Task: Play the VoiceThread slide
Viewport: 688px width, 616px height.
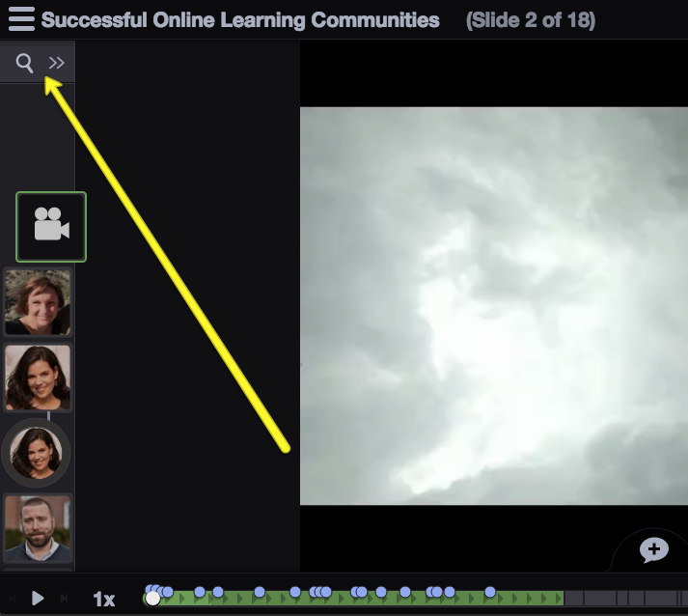Action: click(x=38, y=598)
